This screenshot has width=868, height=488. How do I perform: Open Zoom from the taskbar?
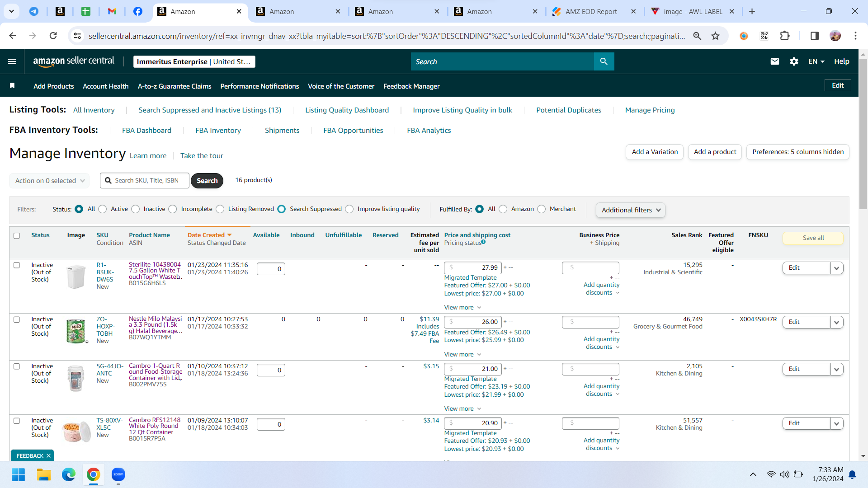[118, 474]
